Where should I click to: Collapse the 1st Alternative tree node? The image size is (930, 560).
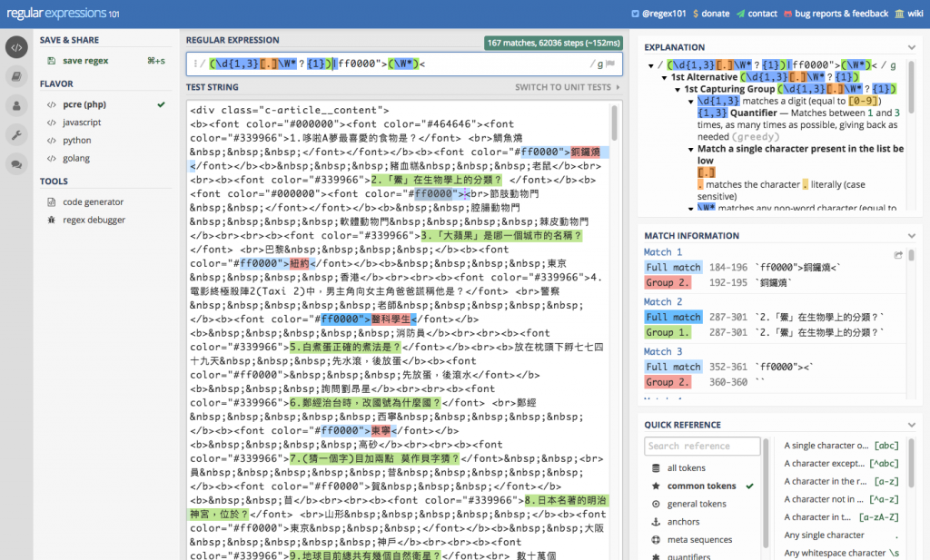coord(664,78)
